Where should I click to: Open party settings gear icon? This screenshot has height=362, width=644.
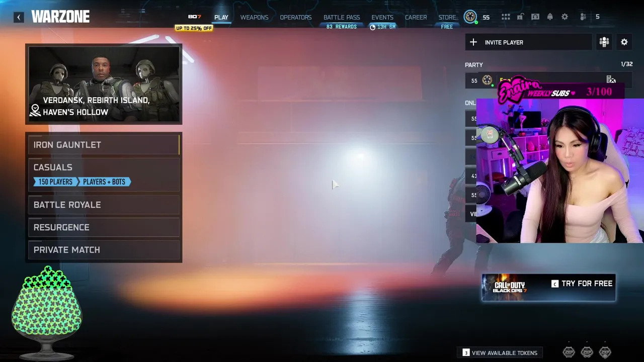point(624,42)
